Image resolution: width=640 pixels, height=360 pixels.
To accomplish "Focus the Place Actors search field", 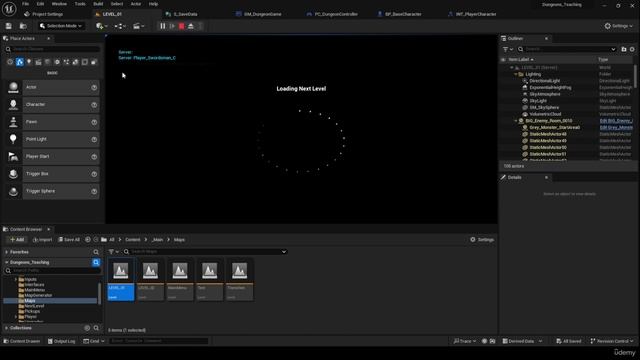I will [x=52, y=49].
